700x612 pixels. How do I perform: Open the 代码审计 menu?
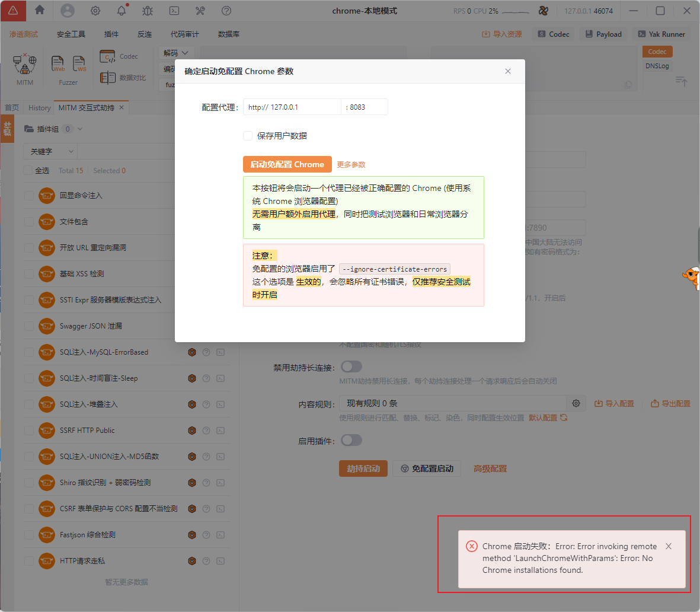coord(185,34)
